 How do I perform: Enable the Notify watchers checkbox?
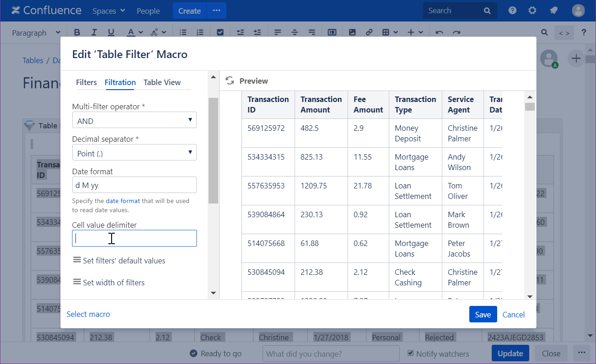[410, 353]
